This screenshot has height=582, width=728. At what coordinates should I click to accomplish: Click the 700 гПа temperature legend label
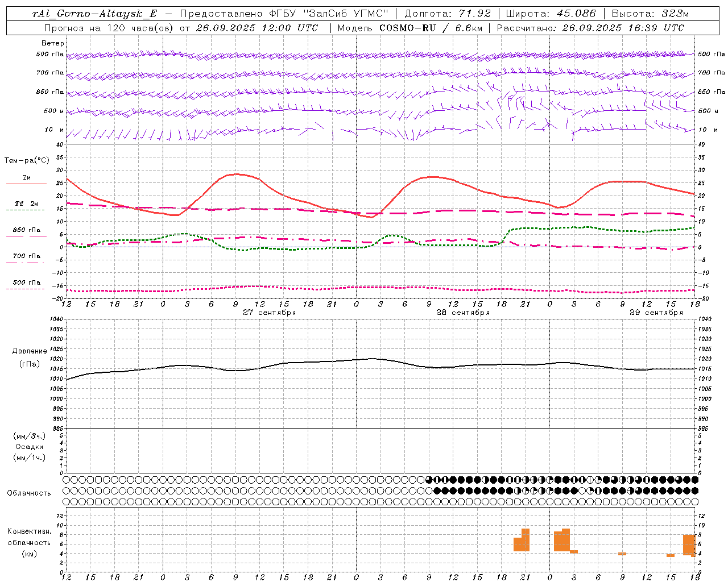pos(27,256)
